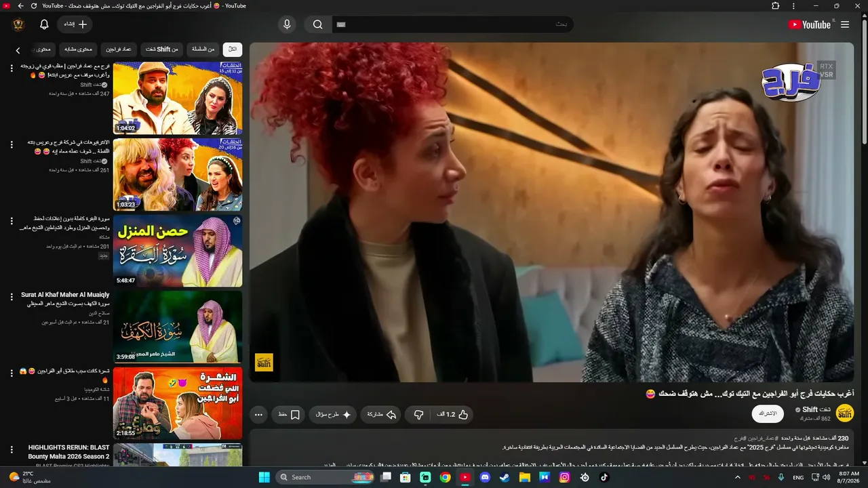The height and width of the screenshot is (488, 868).
Task: Ask a question with طرح سؤال
Action: 333,414
